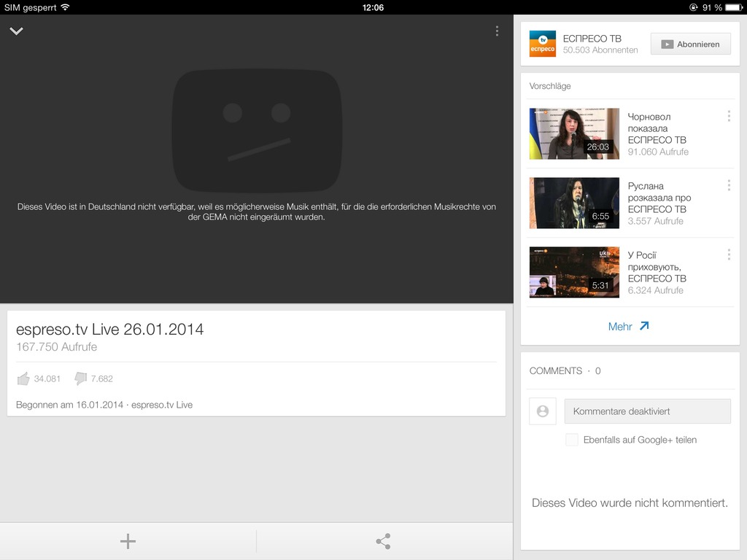747x560 pixels.
Task: Dislike the video with the thumbs-down icon
Action: (x=80, y=378)
